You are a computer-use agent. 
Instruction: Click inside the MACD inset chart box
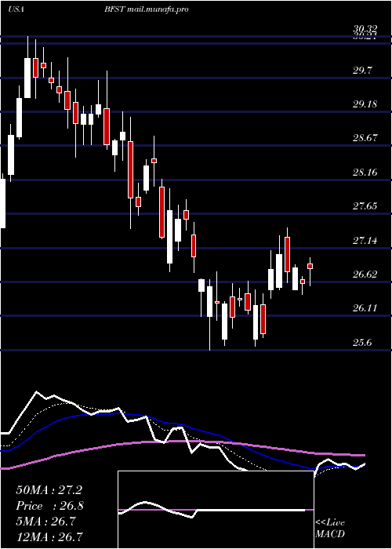(216, 510)
